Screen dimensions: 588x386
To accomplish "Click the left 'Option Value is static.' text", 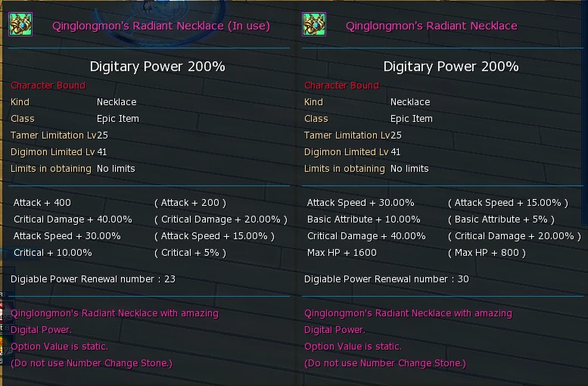I will click(x=59, y=347).
